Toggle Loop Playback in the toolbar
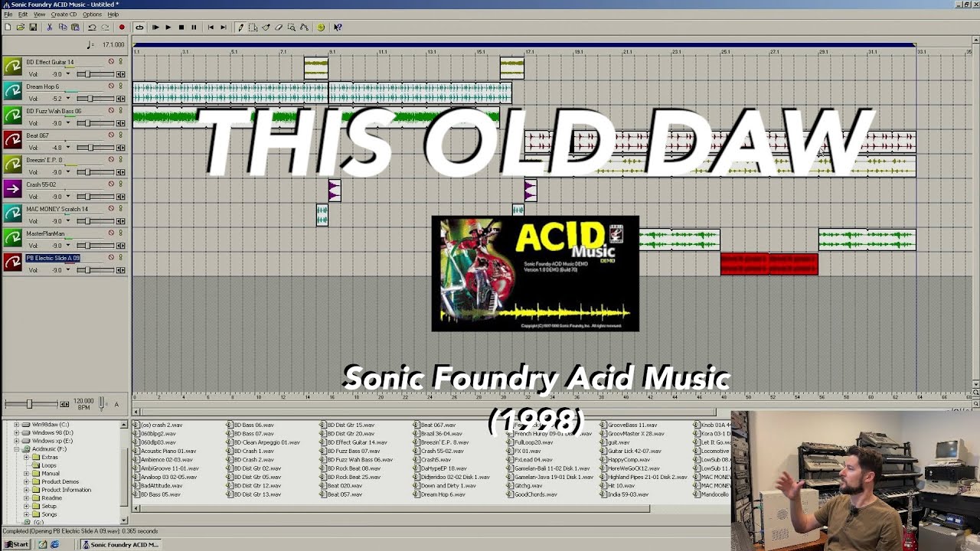This screenshot has width=980, height=551. (x=139, y=27)
